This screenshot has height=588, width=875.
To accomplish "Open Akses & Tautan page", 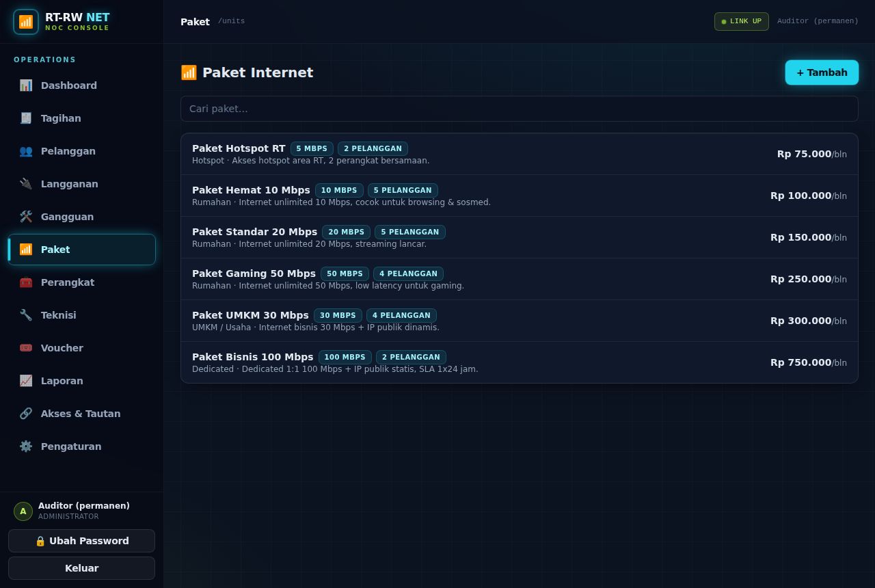I will pos(82,414).
